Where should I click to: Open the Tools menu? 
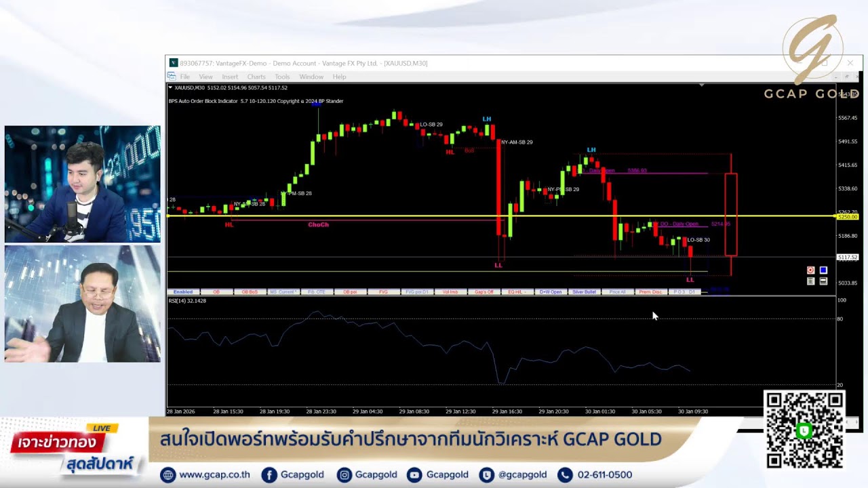[x=282, y=77]
